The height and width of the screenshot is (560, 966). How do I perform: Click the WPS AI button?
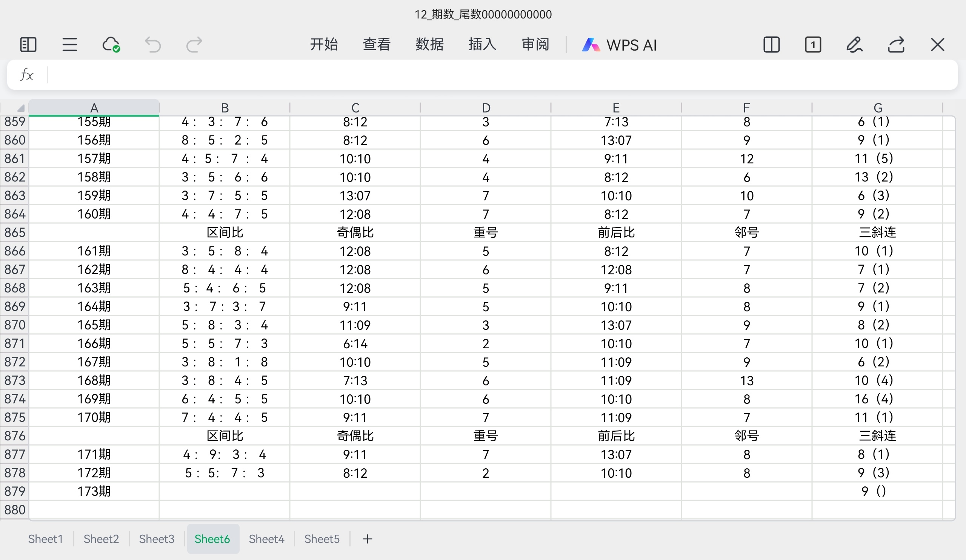point(620,45)
